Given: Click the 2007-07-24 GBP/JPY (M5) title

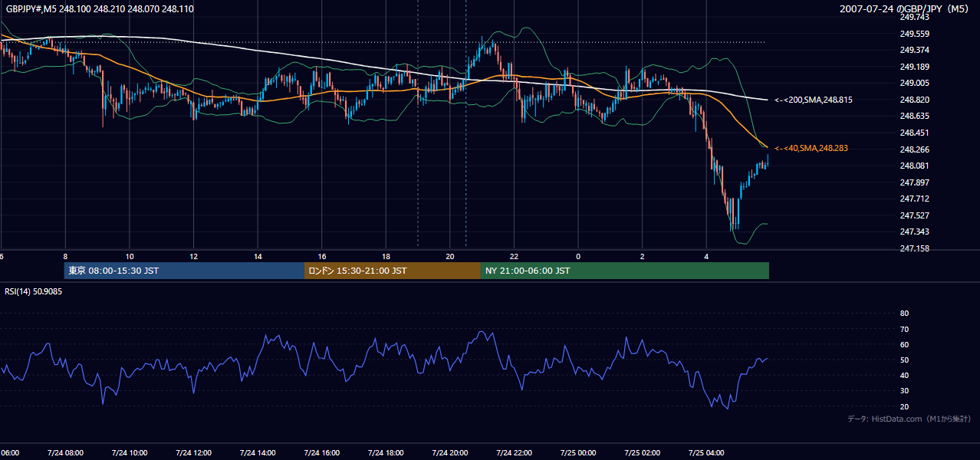Looking at the screenshot, I should (x=906, y=8).
